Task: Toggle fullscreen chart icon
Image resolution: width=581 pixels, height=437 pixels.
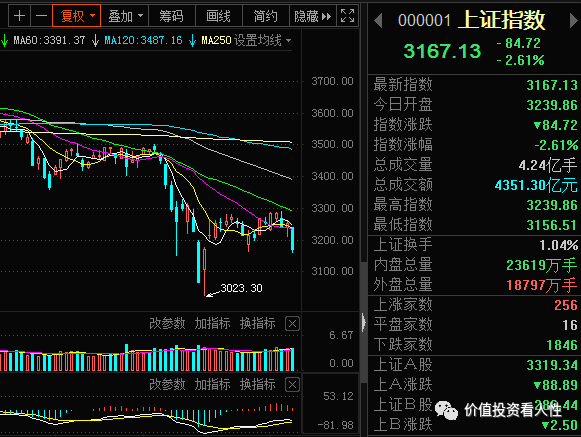Action: coord(348,16)
